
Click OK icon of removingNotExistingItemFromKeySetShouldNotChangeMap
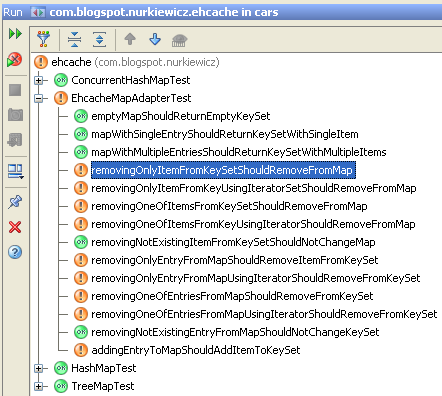click(81, 242)
